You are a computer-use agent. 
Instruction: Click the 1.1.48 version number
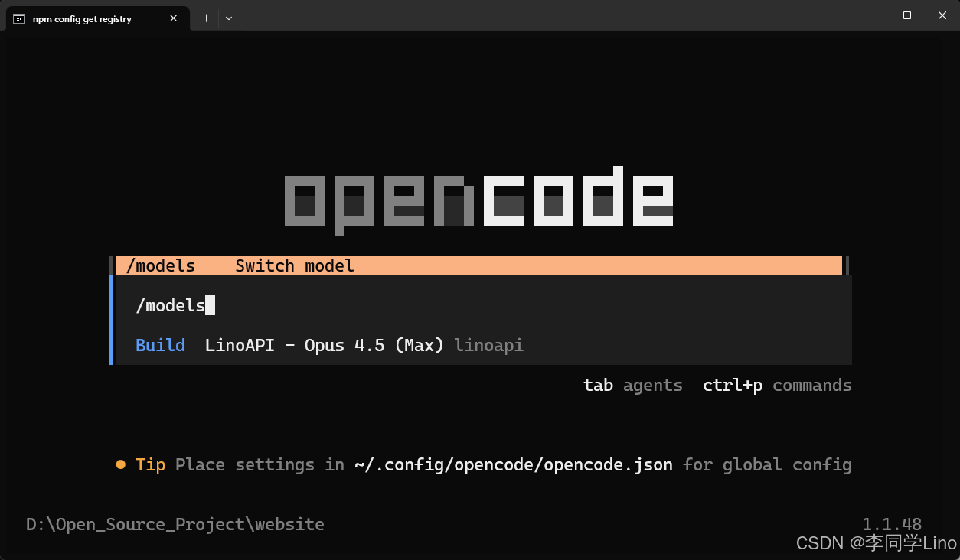pos(892,524)
